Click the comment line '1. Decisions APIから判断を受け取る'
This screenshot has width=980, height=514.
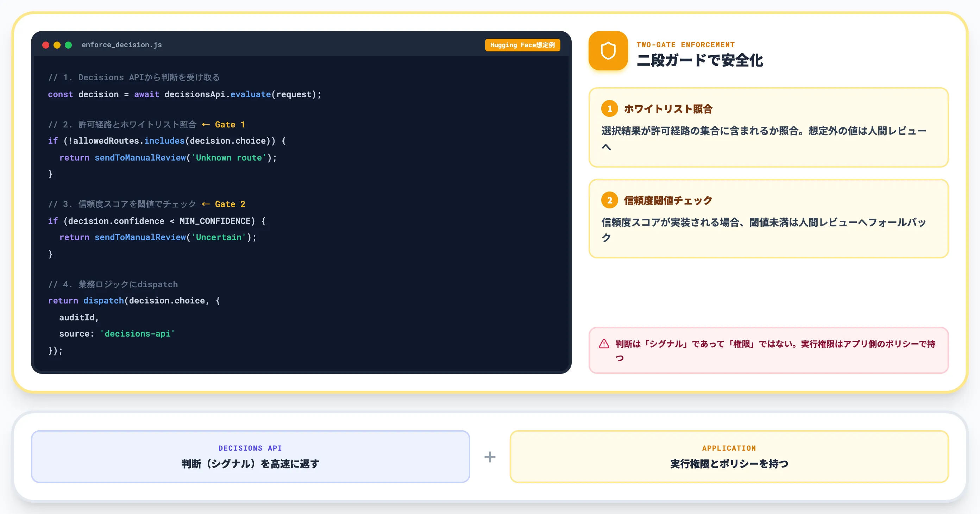click(134, 77)
